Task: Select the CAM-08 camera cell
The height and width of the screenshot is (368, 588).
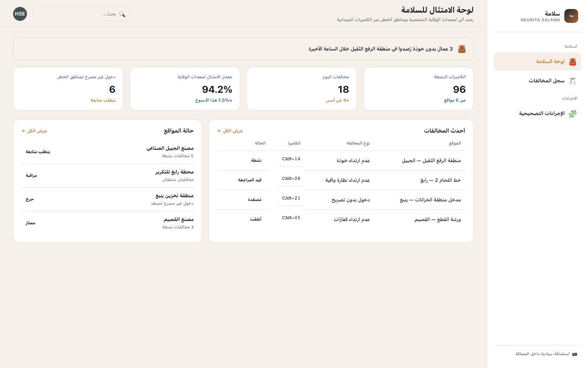Action: (x=291, y=179)
